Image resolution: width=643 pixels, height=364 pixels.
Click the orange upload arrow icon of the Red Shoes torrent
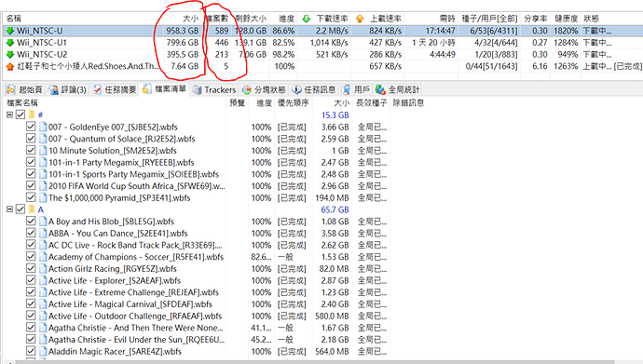pyautogui.click(x=10, y=66)
